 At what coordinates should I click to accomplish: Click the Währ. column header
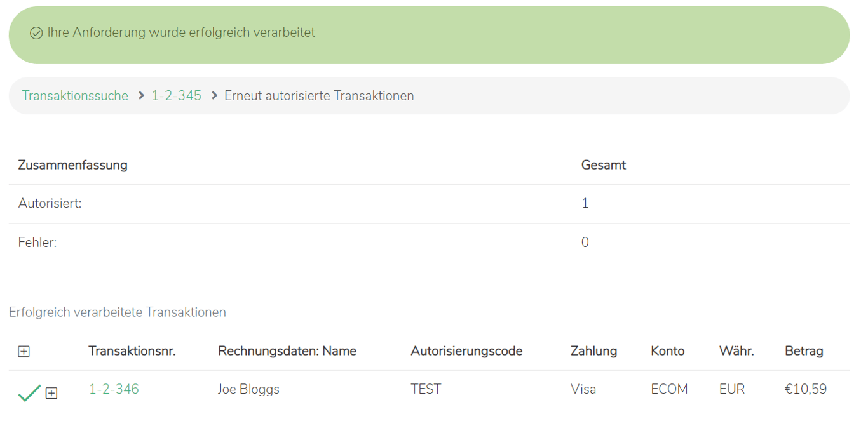click(x=736, y=351)
